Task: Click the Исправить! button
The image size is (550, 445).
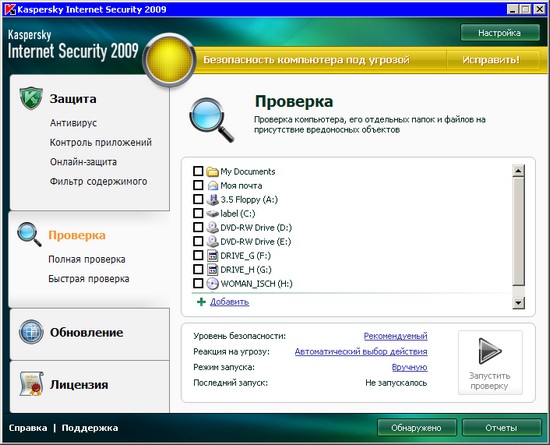Action: 491,60
